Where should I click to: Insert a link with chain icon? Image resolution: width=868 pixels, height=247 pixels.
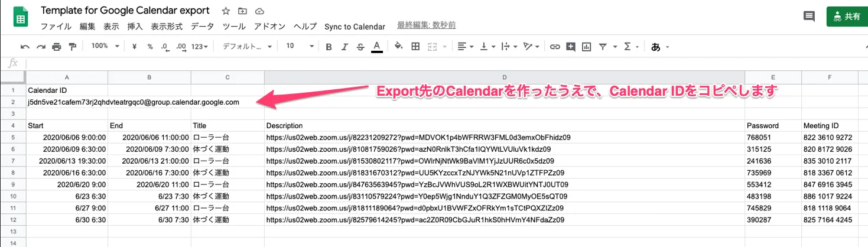554,47
